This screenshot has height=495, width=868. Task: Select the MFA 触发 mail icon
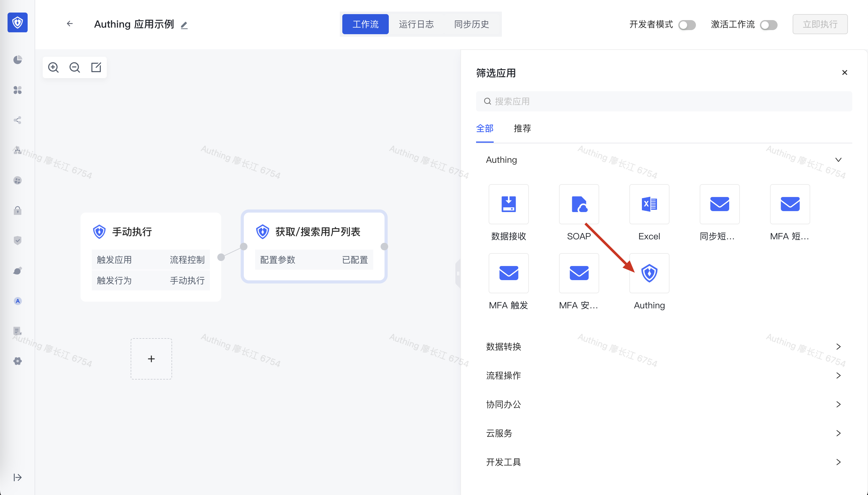click(508, 273)
